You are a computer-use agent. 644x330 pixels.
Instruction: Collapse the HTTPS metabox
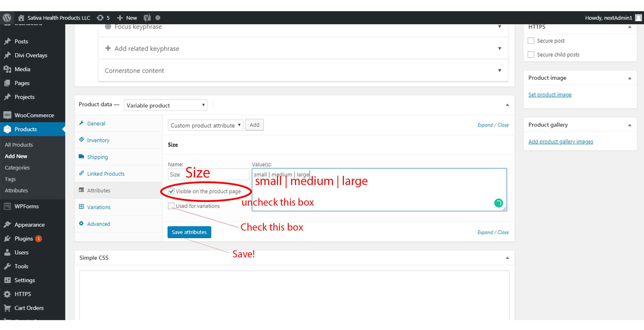click(x=629, y=27)
